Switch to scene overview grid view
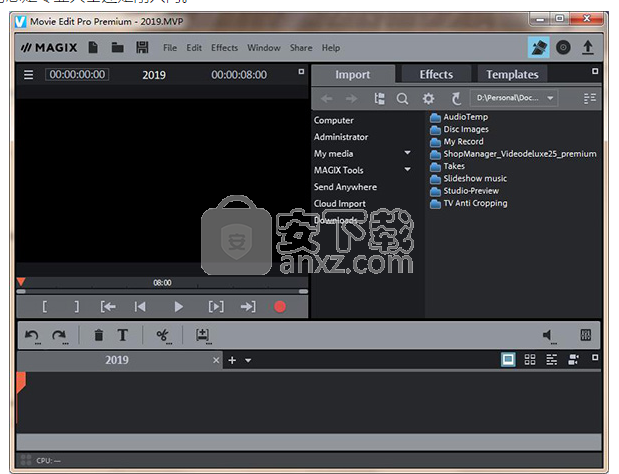The image size is (619, 474). [530, 360]
